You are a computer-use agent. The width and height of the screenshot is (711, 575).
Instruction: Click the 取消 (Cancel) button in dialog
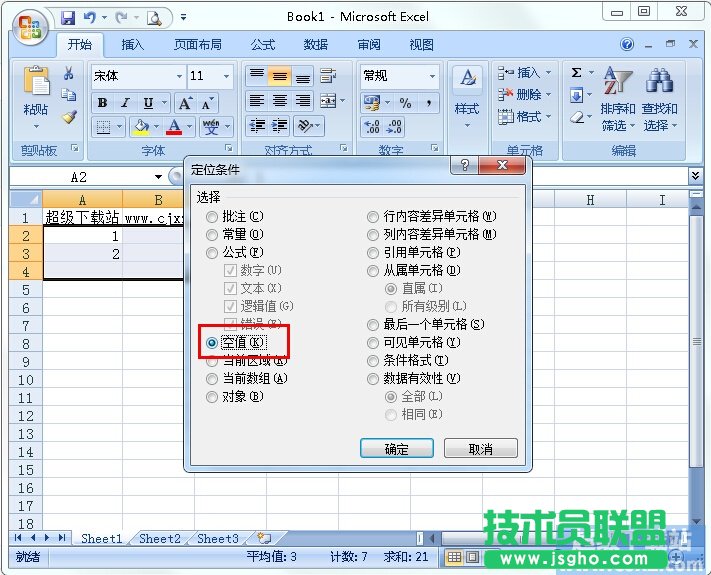(480, 449)
